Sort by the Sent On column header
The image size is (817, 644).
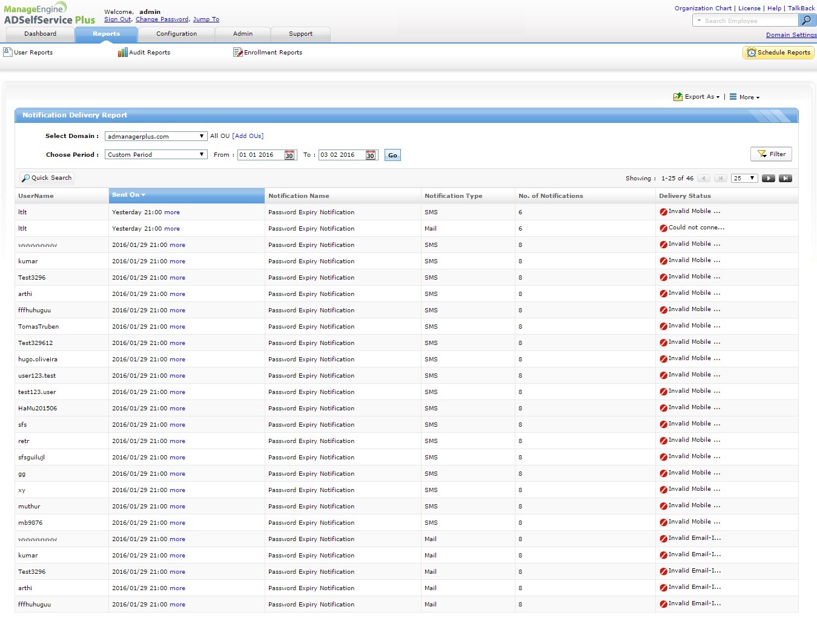[x=128, y=195]
